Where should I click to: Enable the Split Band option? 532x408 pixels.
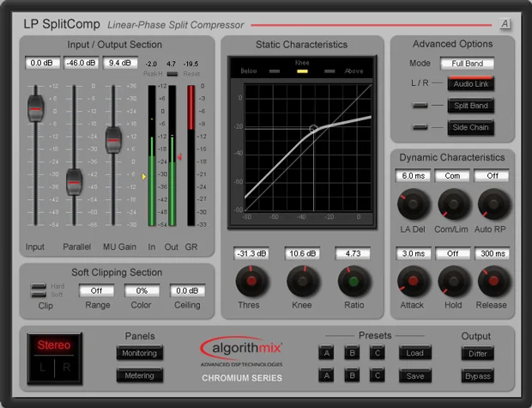pos(471,106)
